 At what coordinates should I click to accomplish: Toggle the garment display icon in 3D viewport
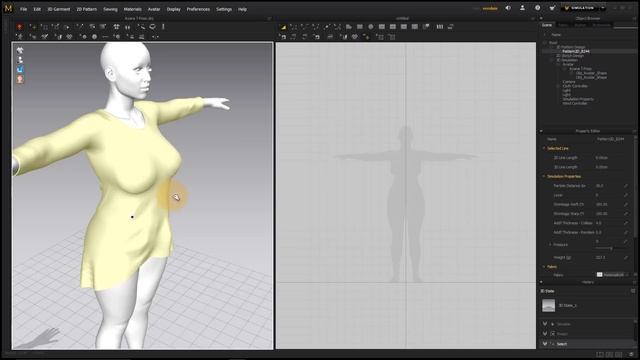[x=20, y=50]
